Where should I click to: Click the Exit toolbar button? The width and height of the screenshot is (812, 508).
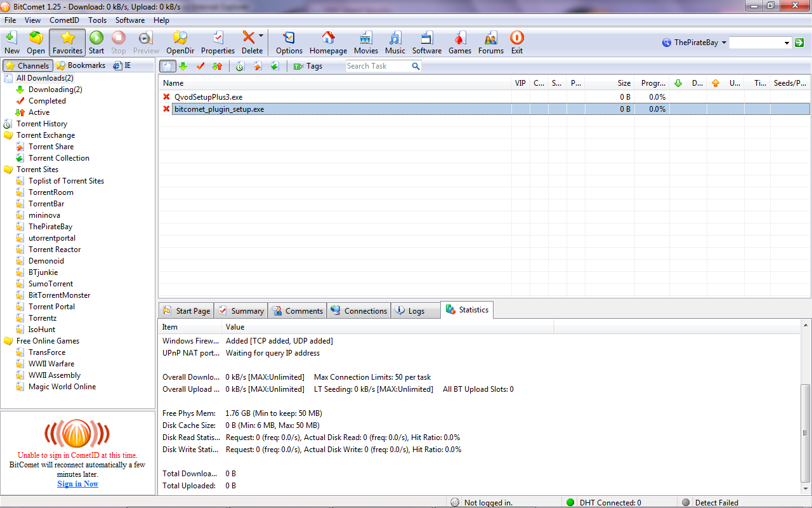coord(517,43)
